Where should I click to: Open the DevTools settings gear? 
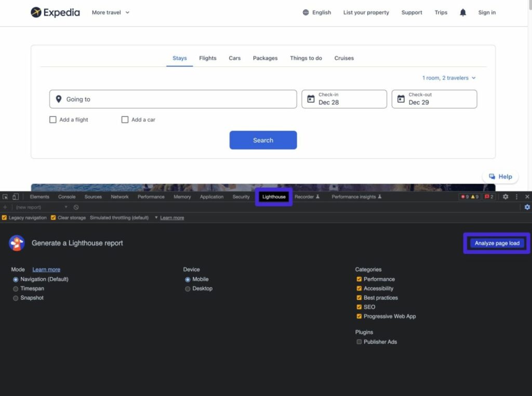point(506,197)
